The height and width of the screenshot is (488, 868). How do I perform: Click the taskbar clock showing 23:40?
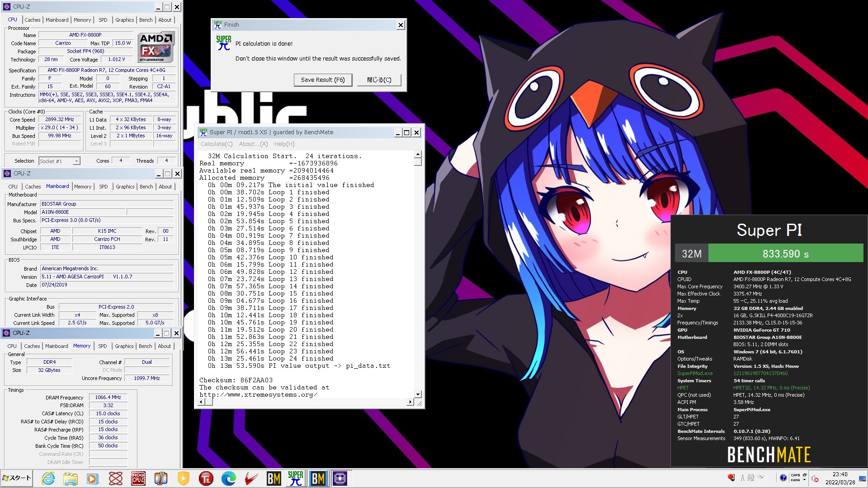(x=840, y=479)
